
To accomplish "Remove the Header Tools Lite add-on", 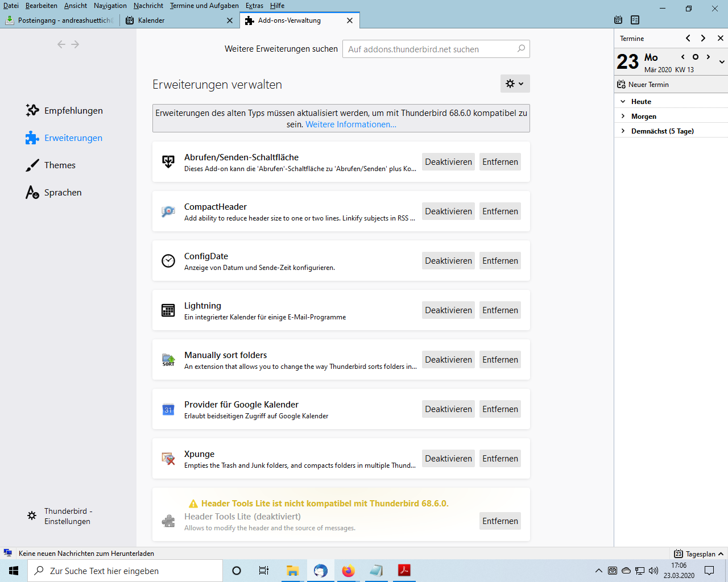I will click(500, 521).
